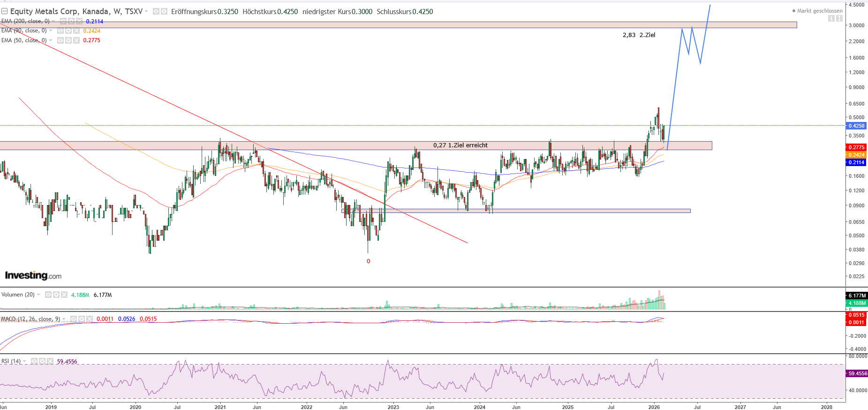Image resolution: width=868 pixels, height=410 pixels.
Task: Collapse the indicator legend with minus box
Action: pos(4,11)
